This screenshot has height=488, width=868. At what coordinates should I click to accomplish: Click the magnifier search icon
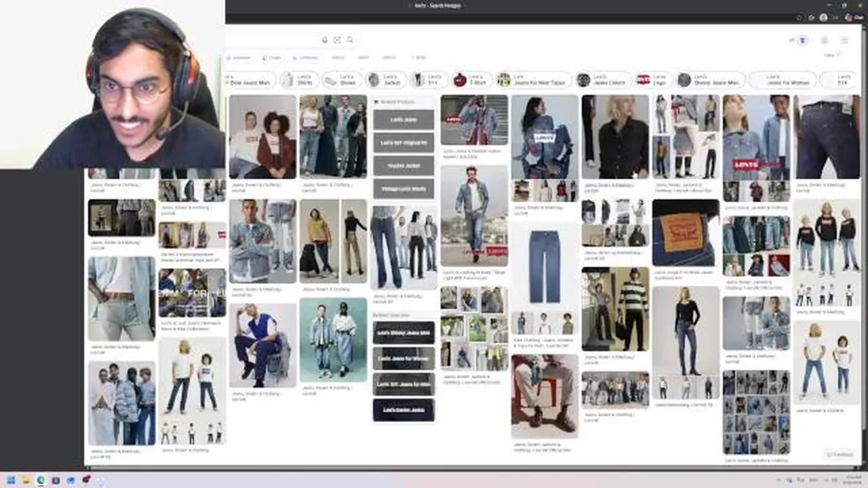(x=350, y=40)
